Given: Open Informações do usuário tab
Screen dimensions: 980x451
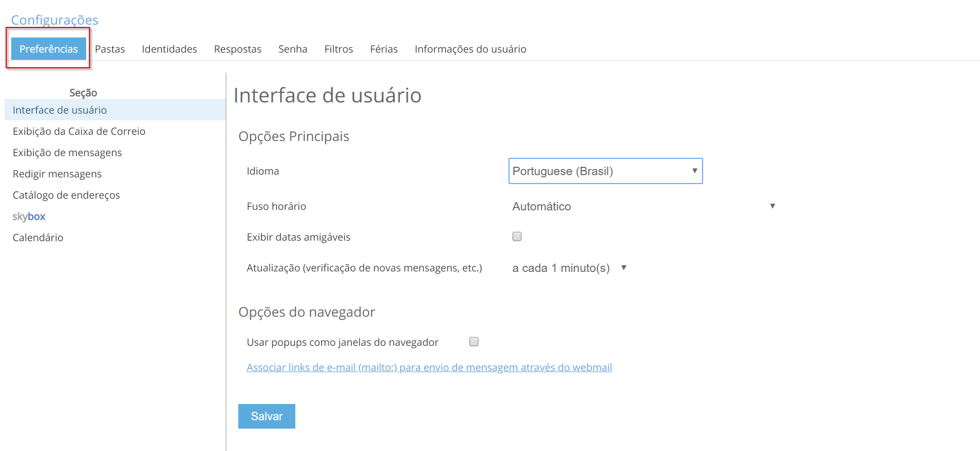Looking at the screenshot, I should click(x=470, y=49).
